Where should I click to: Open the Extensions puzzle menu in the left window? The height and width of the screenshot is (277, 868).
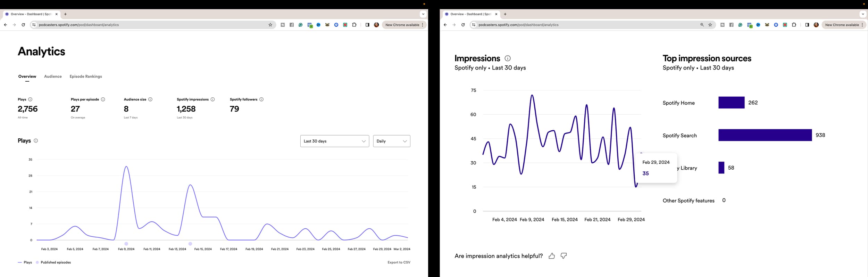[354, 25]
